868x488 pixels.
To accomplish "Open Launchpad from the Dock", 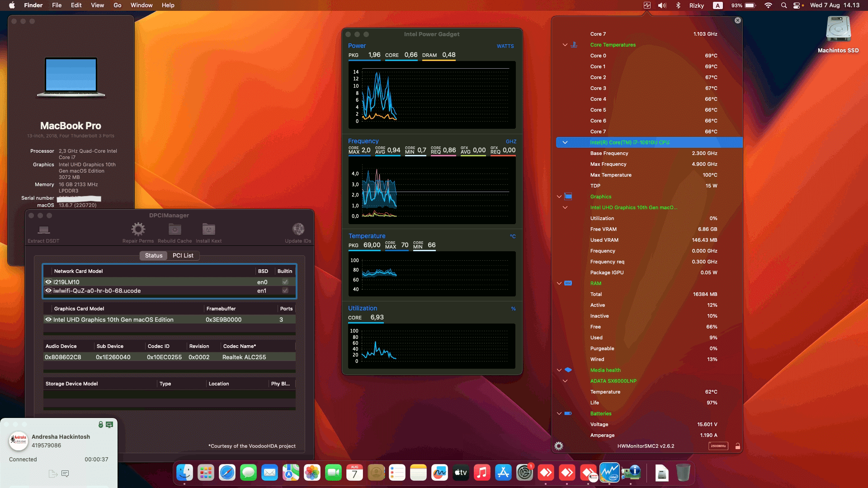I will click(x=206, y=473).
